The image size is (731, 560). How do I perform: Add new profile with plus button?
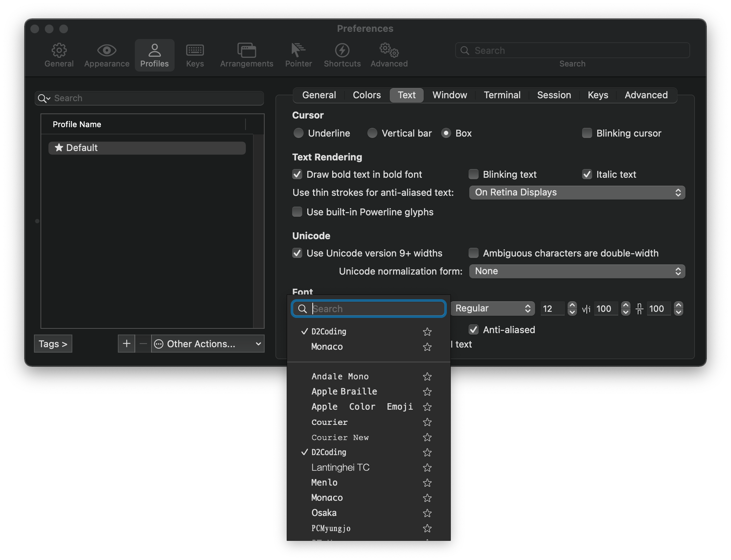pyautogui.click(x=127, y=344)
